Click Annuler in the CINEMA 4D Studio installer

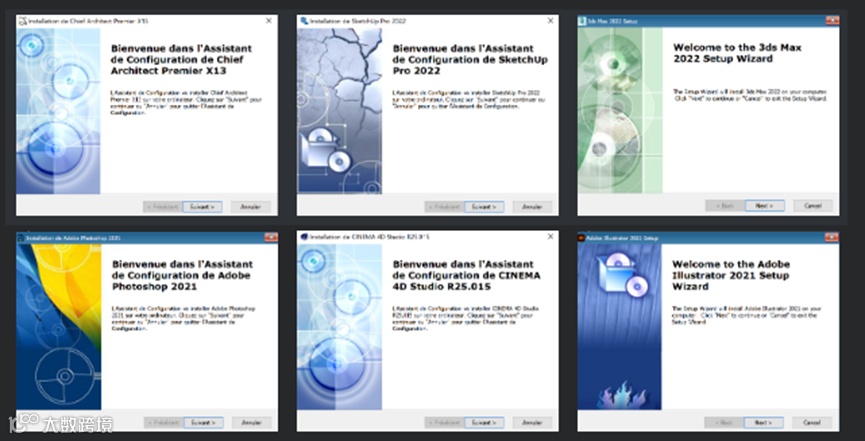532,423
